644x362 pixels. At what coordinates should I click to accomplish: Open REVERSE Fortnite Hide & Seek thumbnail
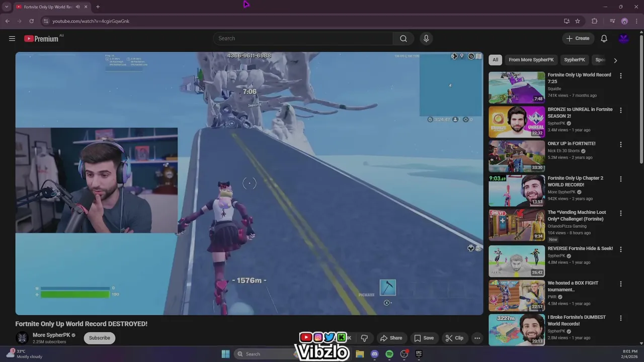coord(517,261)
